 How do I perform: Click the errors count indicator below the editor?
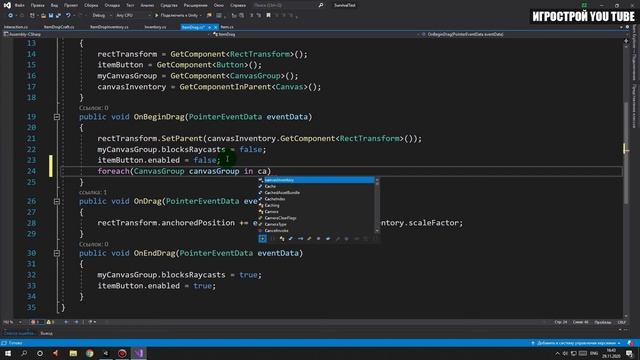pyautogui.click(x=36, y=322)
